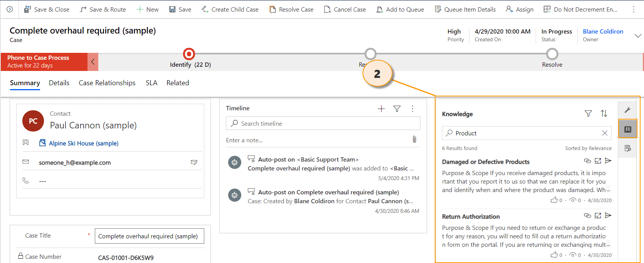644x263 pixels.
Task: Expand the case header chevron
Action: pyautogui.click(x=638, y=35)
